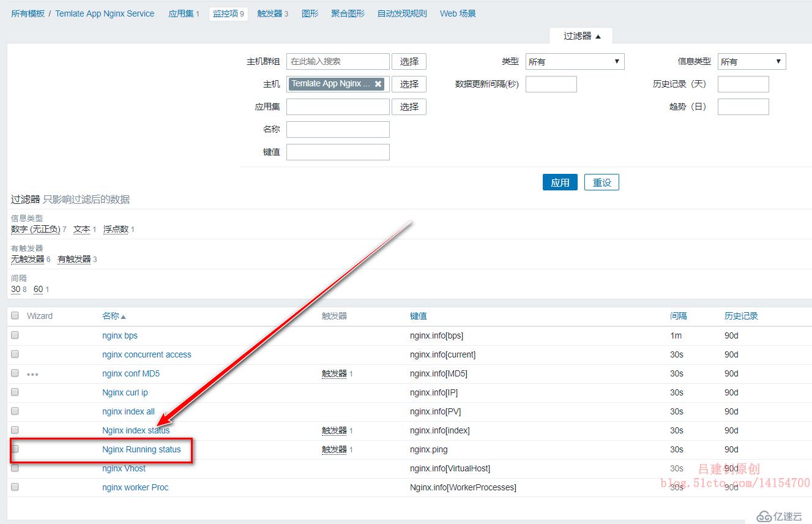This screenshot has height=524, width=812.
Task: Focus the 应用集 input field
Action: coord(338,107)
